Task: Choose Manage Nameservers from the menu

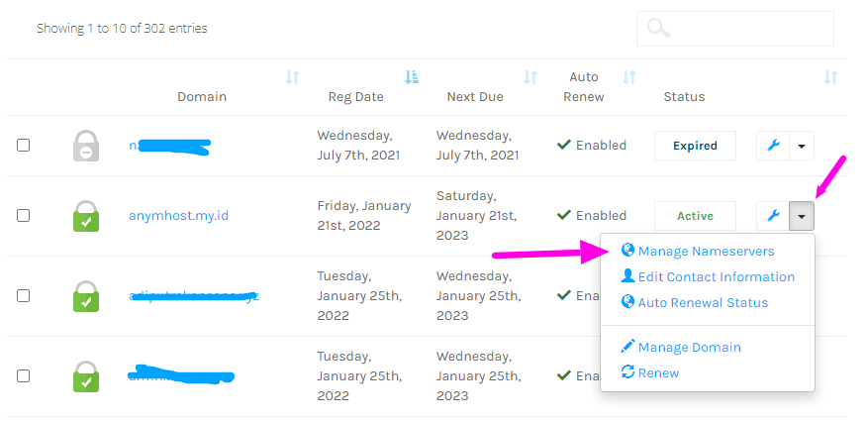Action: (706, 252)
